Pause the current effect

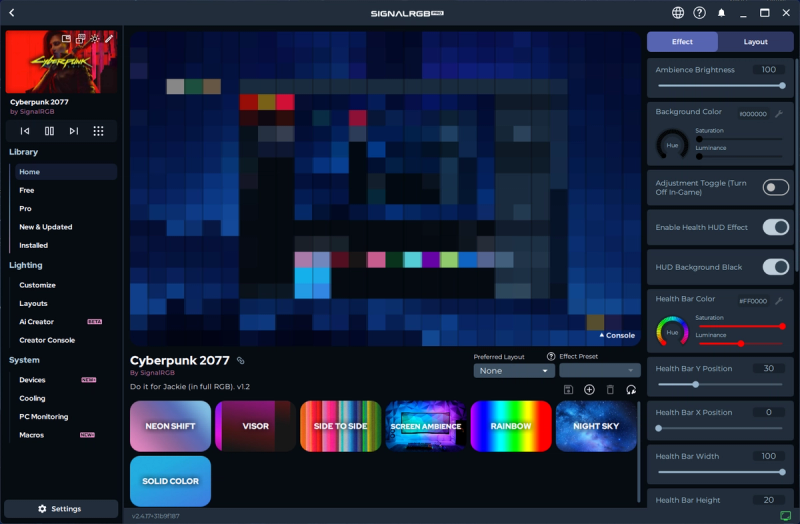(x=49, y=131)
